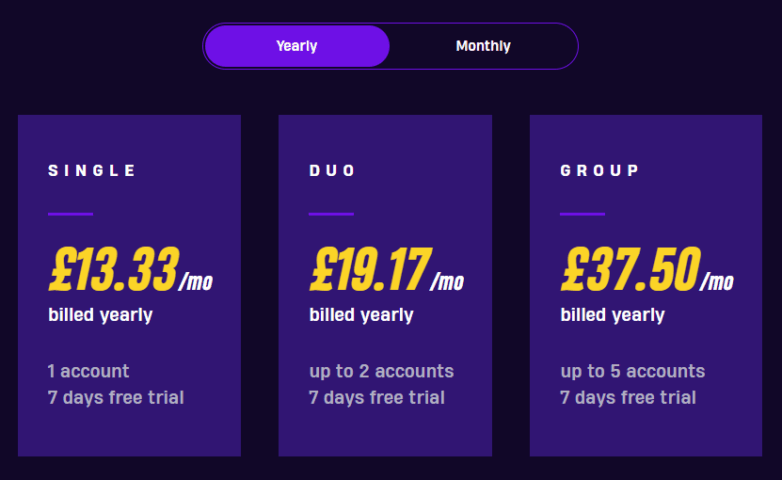This screenshot has width=782, height=480.
Task: Click the 'up to 5 accounts' text
Action: tap(632, 371)
